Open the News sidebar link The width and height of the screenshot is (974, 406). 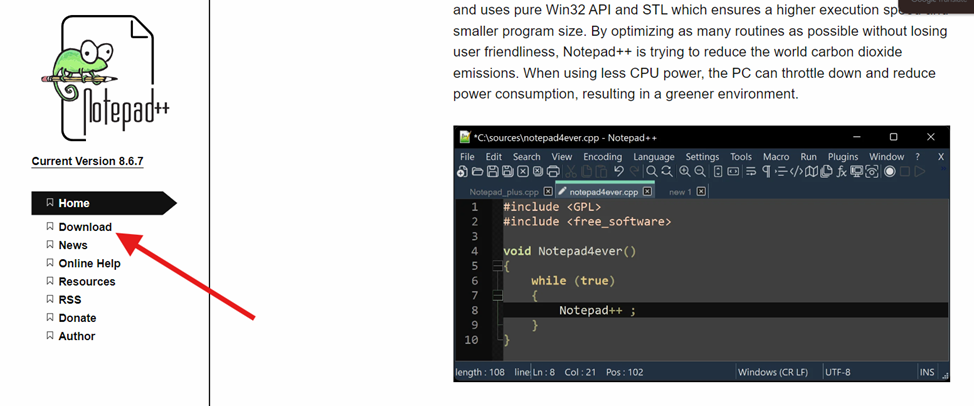(x=73, y=245)
